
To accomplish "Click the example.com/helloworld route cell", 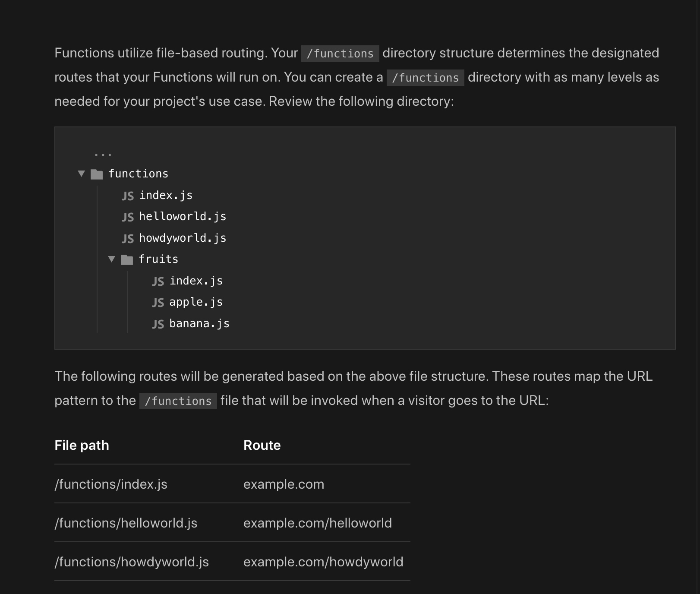I will coord(318,523).
